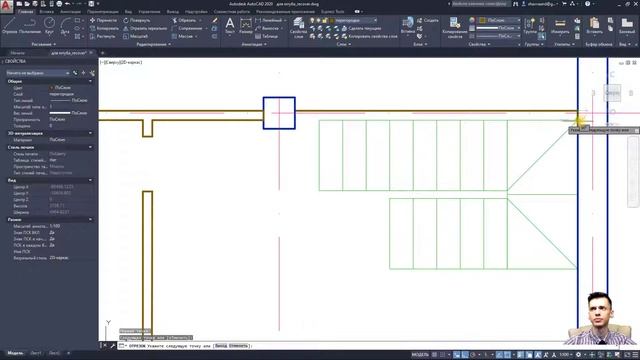Open the Параметризация ribbon tab
640x360 pixels.
102,12
